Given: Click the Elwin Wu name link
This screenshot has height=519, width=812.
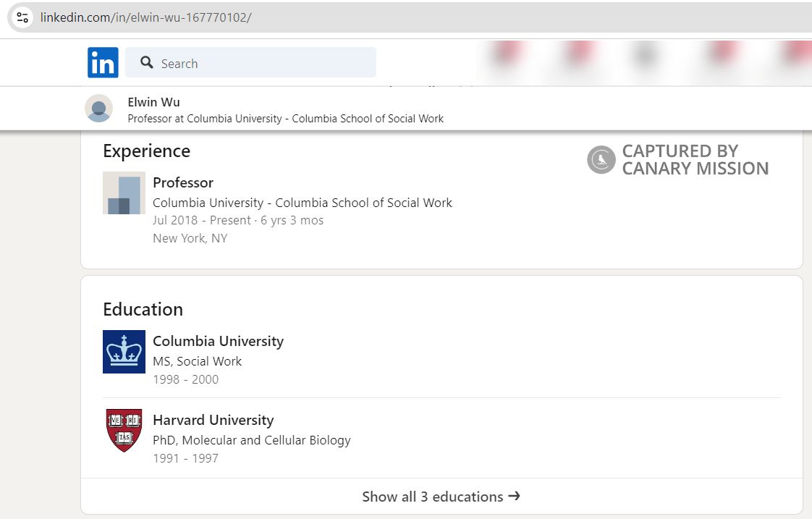Looking at the screenshot, I should (153, 102).
